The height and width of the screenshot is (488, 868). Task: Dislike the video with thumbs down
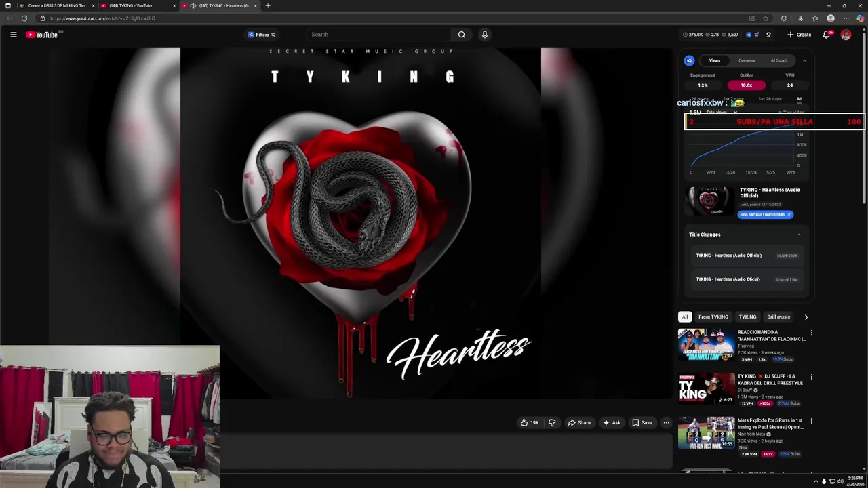click(x=552, y=423)
